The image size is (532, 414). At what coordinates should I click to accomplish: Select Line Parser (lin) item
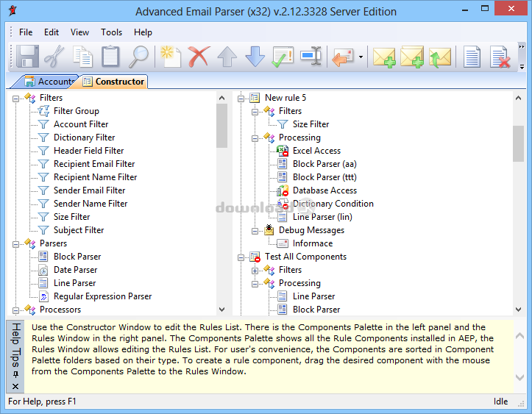(322, 217)
